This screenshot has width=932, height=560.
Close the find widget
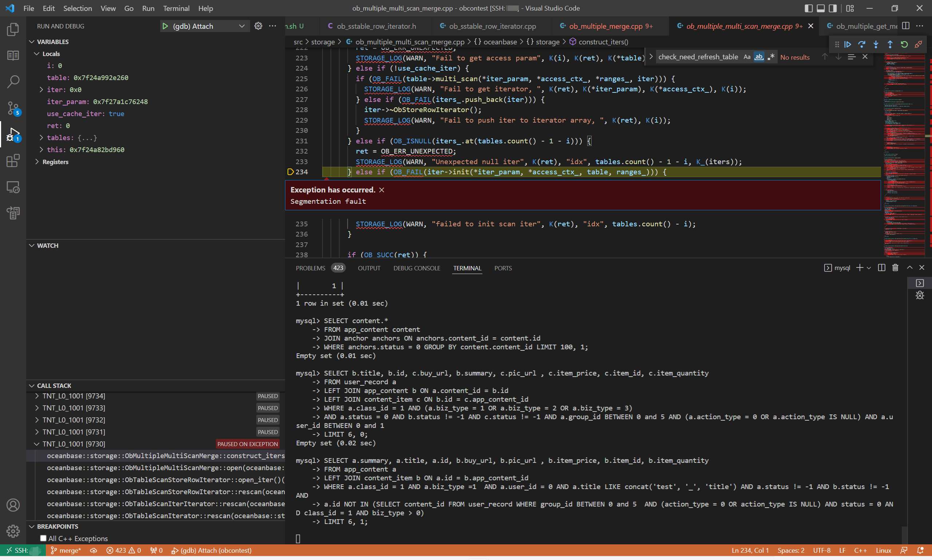[865, 57]
